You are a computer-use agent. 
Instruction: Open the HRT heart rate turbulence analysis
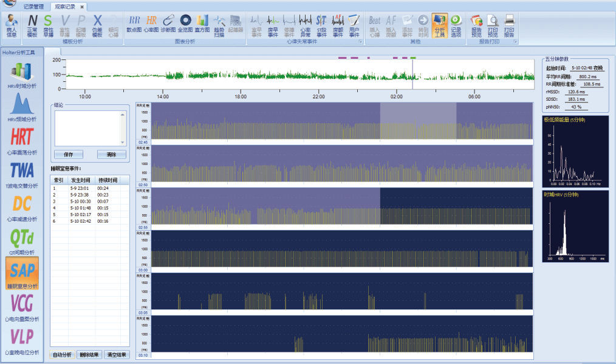click(x=22, y=138)
